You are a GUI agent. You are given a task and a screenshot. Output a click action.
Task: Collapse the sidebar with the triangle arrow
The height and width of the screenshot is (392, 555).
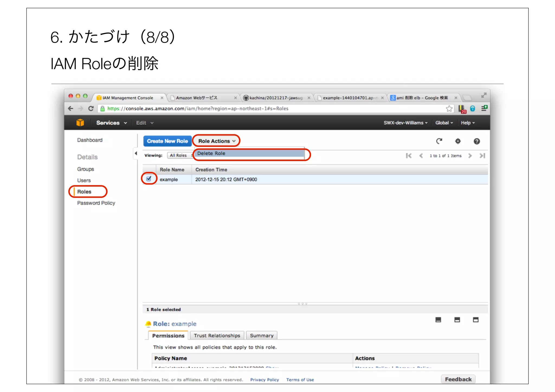(x=136, y=153)
